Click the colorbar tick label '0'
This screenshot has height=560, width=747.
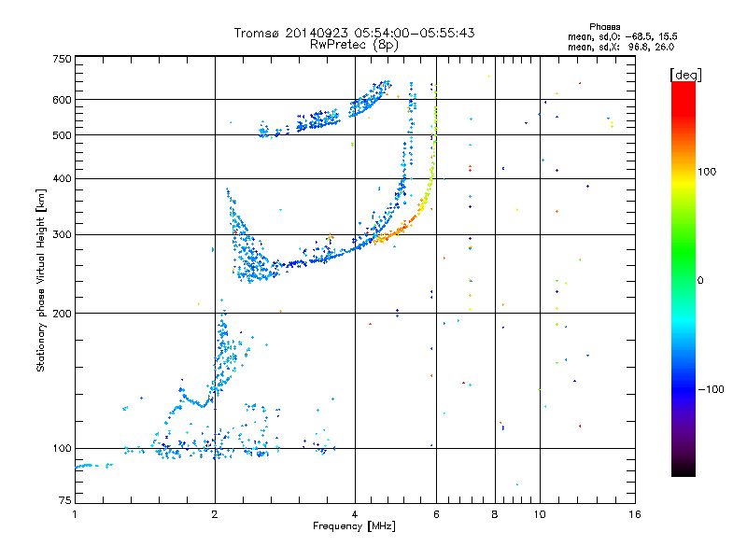(x=700, y=281)
